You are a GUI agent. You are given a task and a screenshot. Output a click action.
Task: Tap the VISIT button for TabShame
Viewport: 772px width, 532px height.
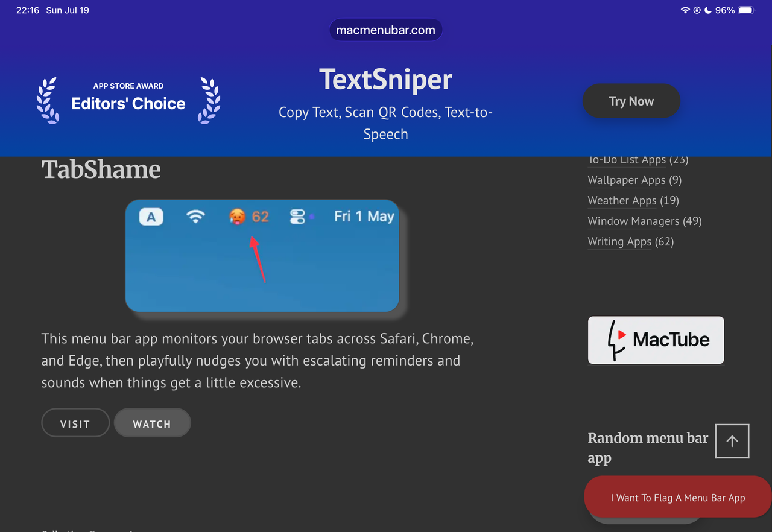[75, 423]
